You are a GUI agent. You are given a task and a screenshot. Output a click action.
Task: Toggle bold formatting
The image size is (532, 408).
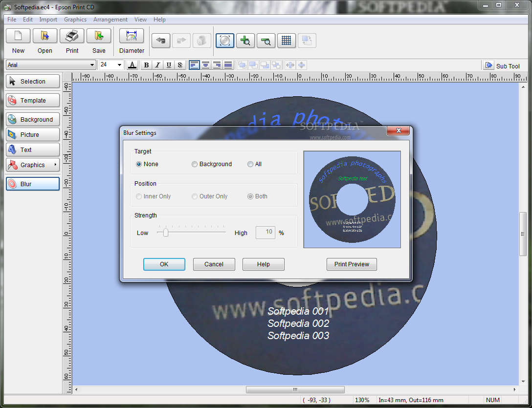coord(146,65)
